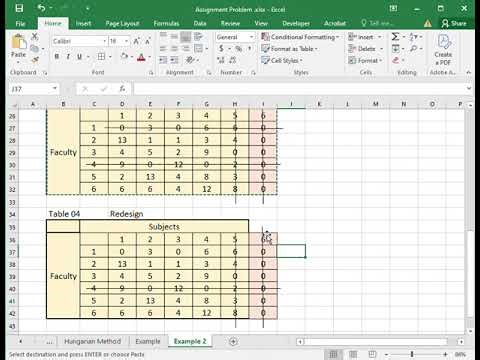Open Format as Table menu
Image resolution: width=480 pixels, height=360 pixels.
click(x=289, y=49)
